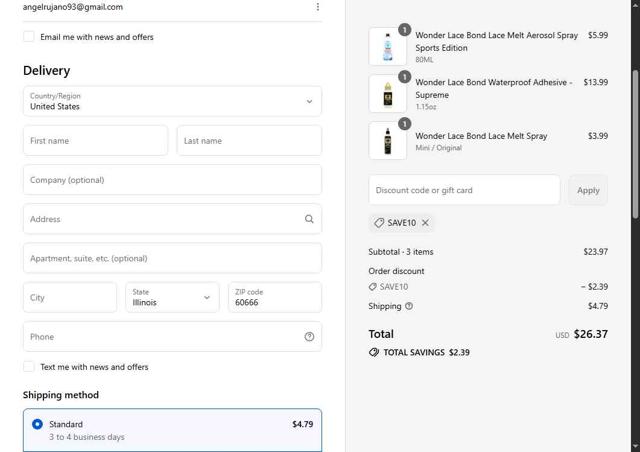640x452 pixels.
Task: Click the Apply discount button
Action: (x=588, y=190)
